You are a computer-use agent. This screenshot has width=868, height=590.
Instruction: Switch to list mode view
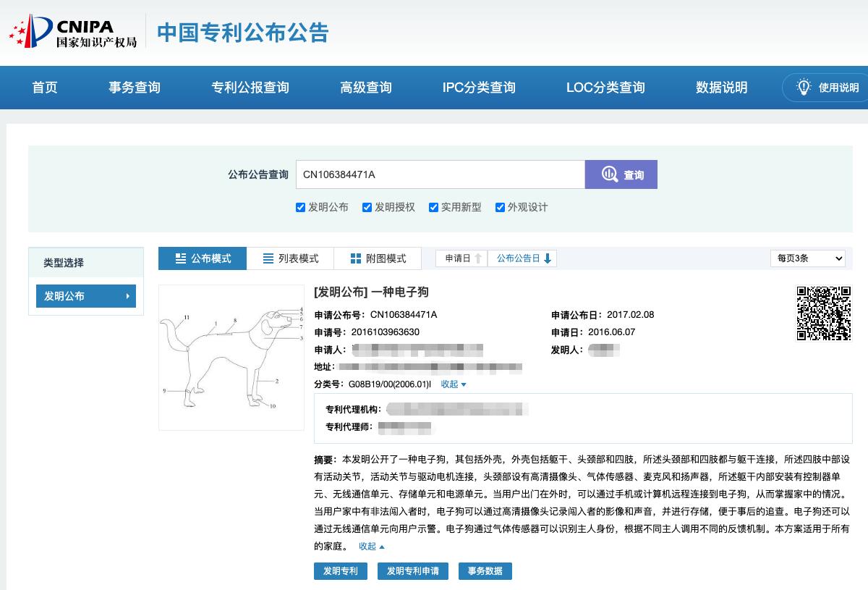point(290,258)
